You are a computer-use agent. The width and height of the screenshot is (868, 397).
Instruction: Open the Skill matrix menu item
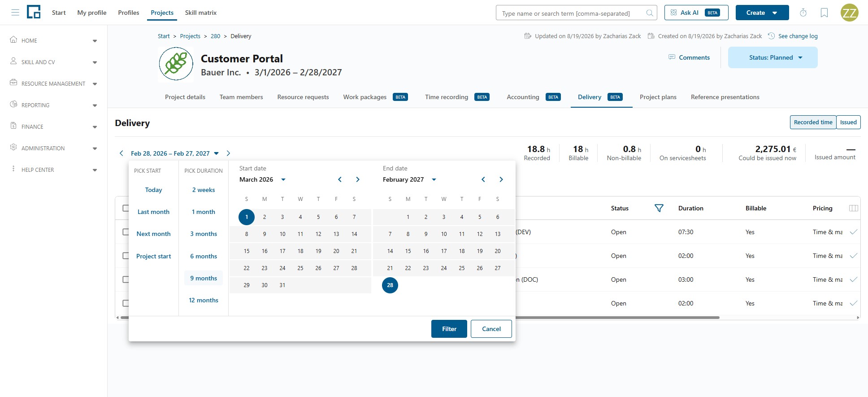201,13
